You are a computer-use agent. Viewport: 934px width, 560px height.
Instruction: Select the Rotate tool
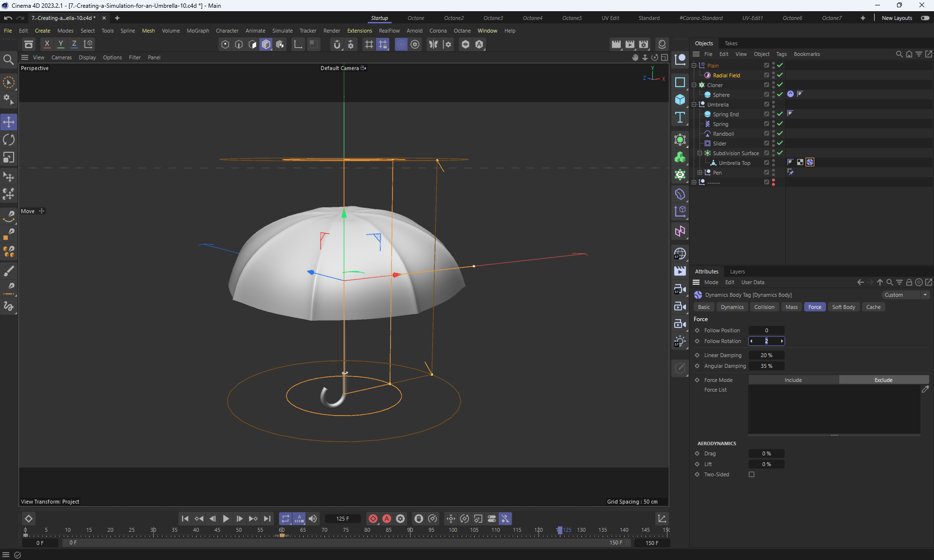click(9, 140)
